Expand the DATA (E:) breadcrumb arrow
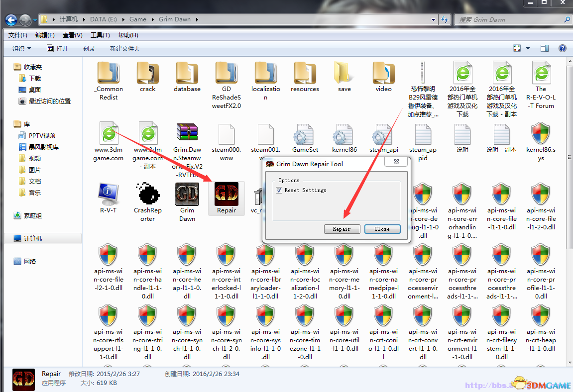 pos(123,19)
